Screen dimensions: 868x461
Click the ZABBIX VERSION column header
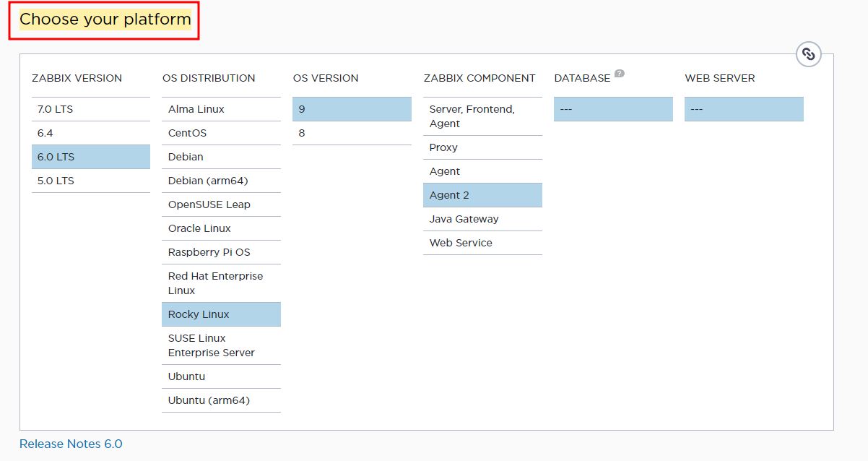tap(77, 78)
